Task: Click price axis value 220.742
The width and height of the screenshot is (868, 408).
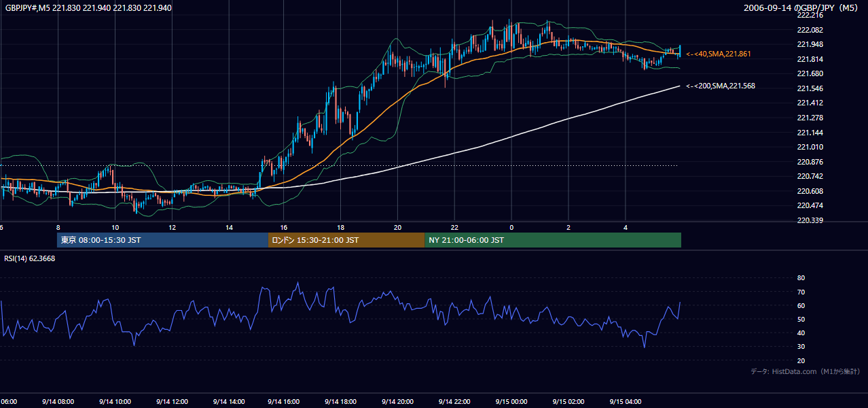Action: point(810,176)
